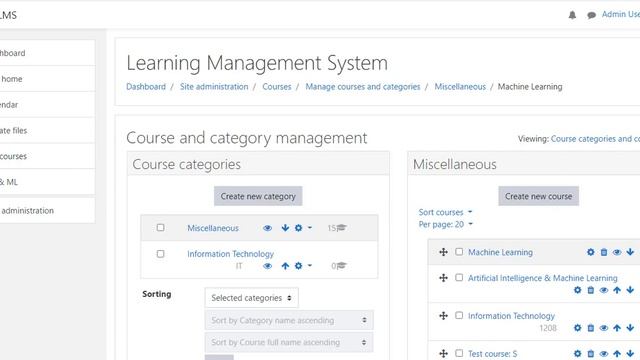640x360 pixels.
Task: Open Private files in sidebar
Action: 47,131
